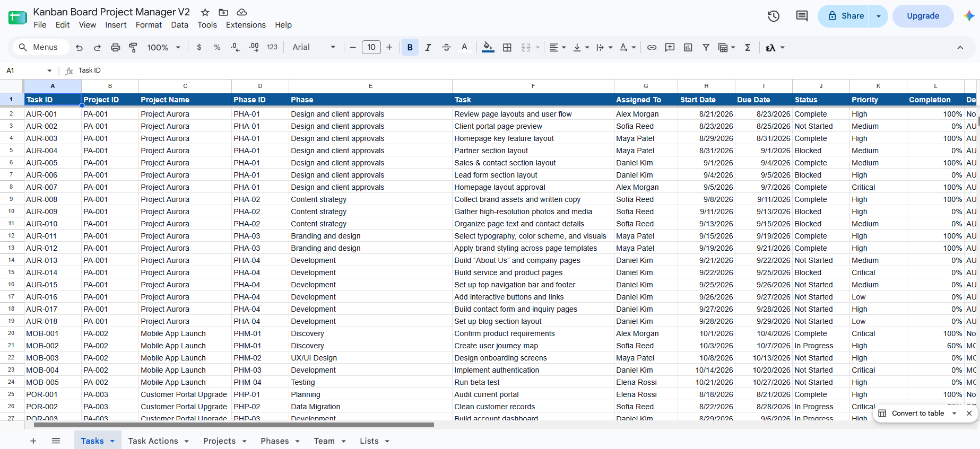Toggle italic formatting
Image resolution: width=980 pixels, height=449 pixels.
pos(428,48)
